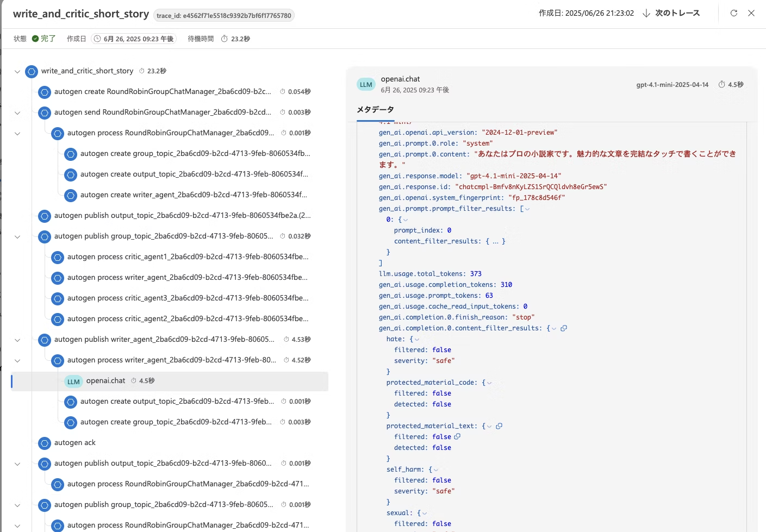The width and height of the screenshot is (766, 532).
Task: Click icon of autogen create group_topic 8060534fb row
Action: [x=71, y=154]
